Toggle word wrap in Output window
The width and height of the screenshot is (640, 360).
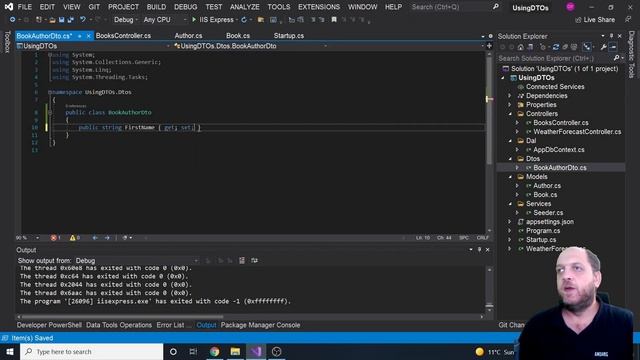coord(254,260)
